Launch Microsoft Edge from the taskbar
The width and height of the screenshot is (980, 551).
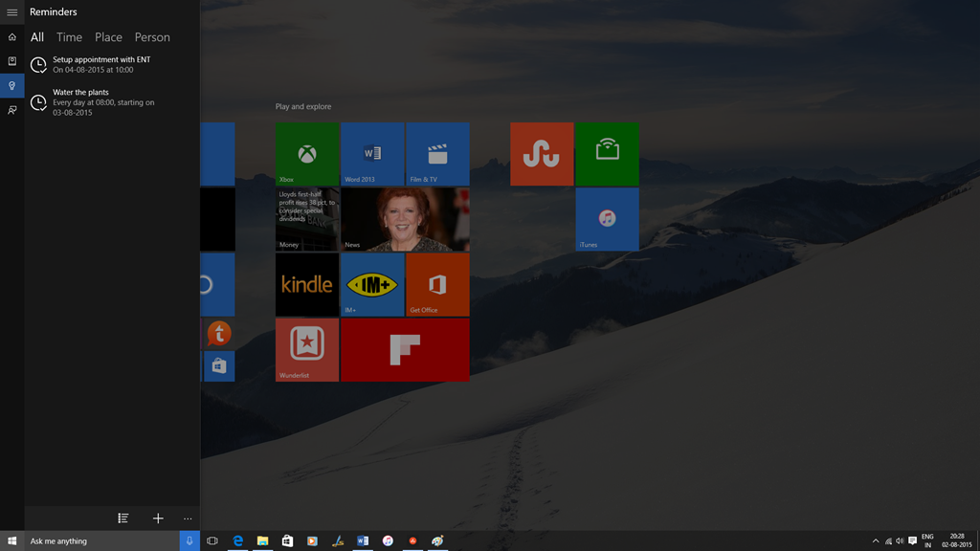[237, 541]
